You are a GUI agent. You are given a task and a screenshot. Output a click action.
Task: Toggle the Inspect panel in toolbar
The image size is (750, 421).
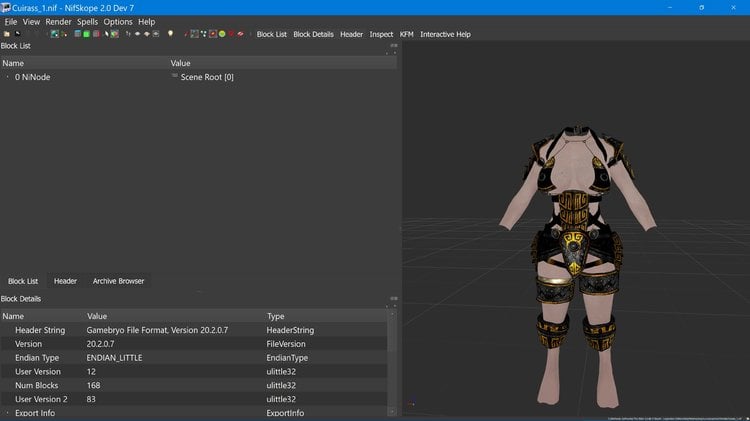coord(381,34)
